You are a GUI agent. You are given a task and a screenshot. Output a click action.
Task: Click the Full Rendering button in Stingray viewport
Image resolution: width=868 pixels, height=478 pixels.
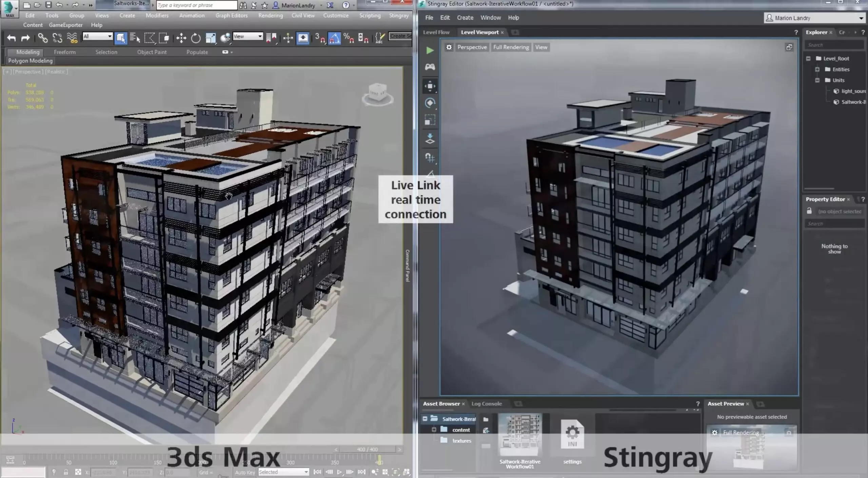click(x=511, y=47)
